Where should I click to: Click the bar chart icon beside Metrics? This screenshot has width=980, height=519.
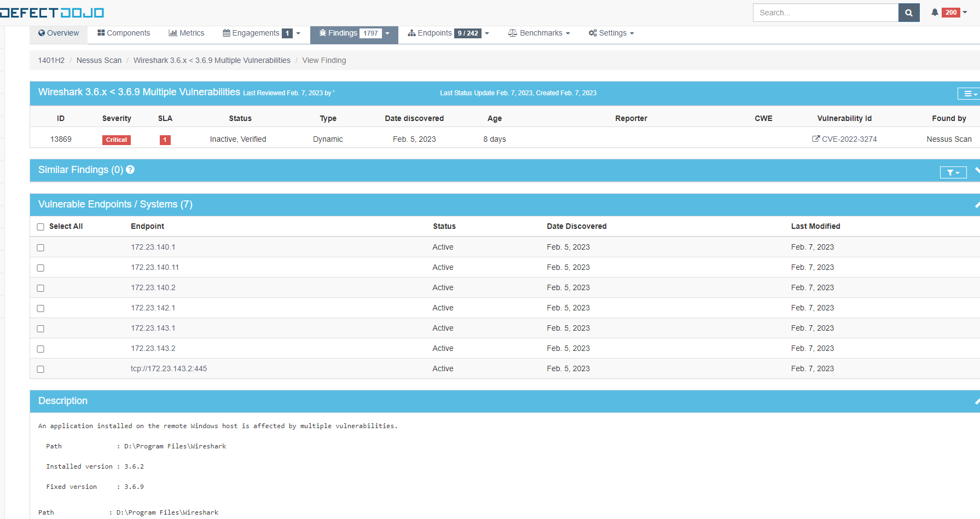tap(173, 33)
